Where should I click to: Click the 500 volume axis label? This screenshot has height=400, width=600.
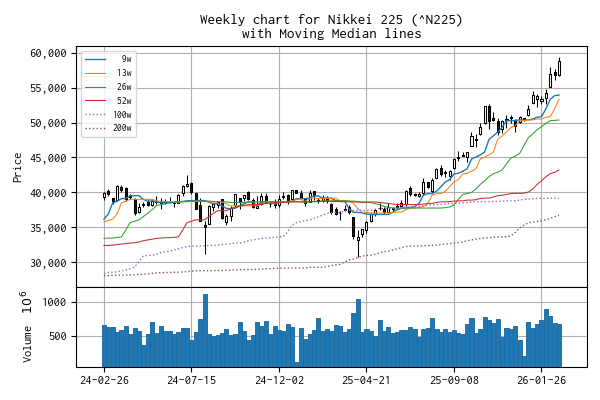58,336
